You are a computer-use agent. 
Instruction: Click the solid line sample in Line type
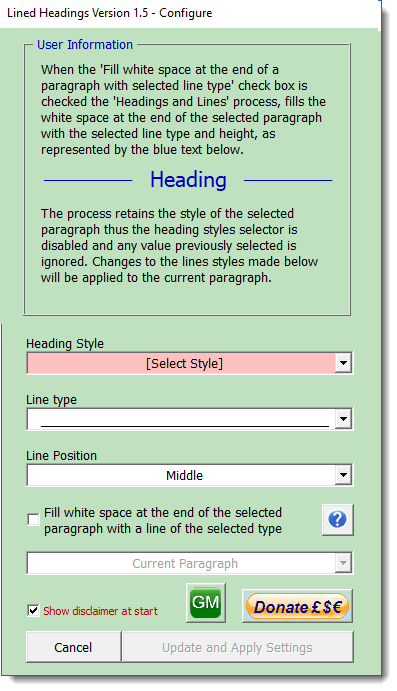[185, 426]
